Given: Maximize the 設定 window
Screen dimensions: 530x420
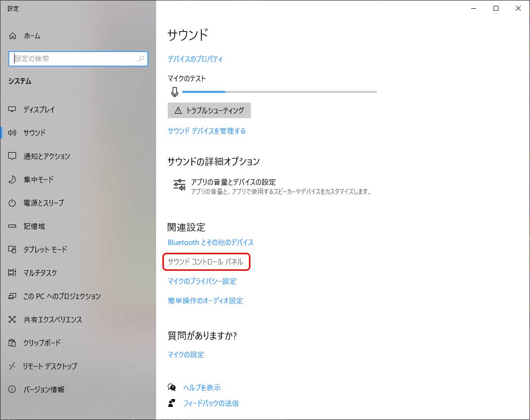Looking at the screenshot, I should tap(496, 8).
